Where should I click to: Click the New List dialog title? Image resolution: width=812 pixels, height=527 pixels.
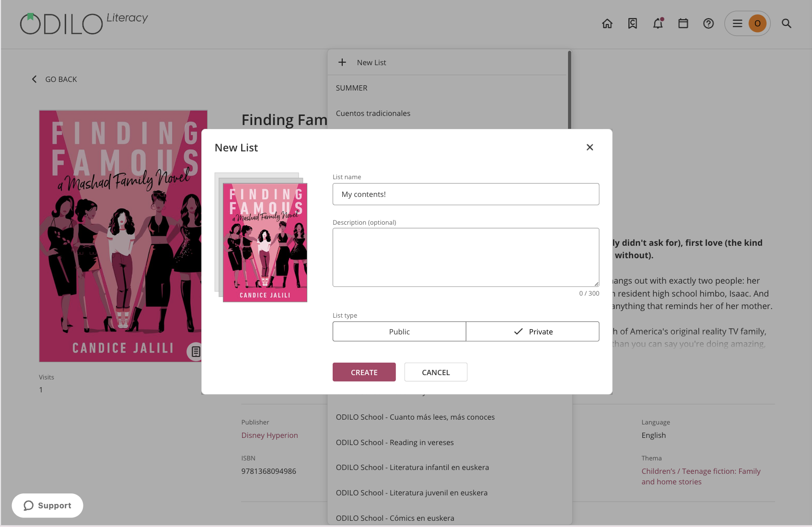tap(236, 148)
